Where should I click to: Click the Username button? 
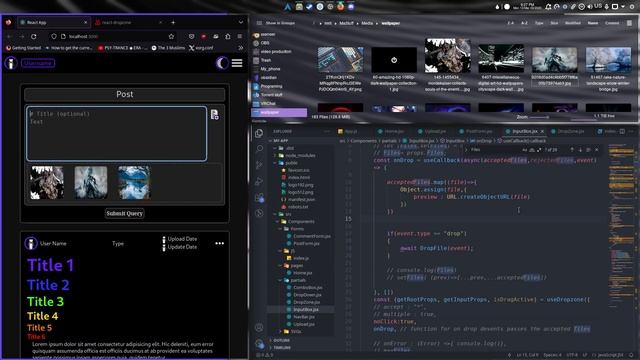(x=38, y=63)
